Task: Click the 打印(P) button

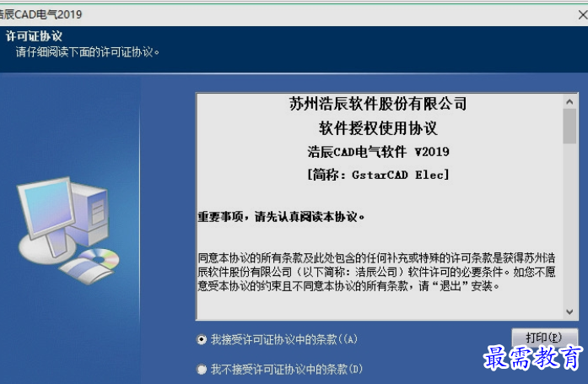Action: coord(544,338)
